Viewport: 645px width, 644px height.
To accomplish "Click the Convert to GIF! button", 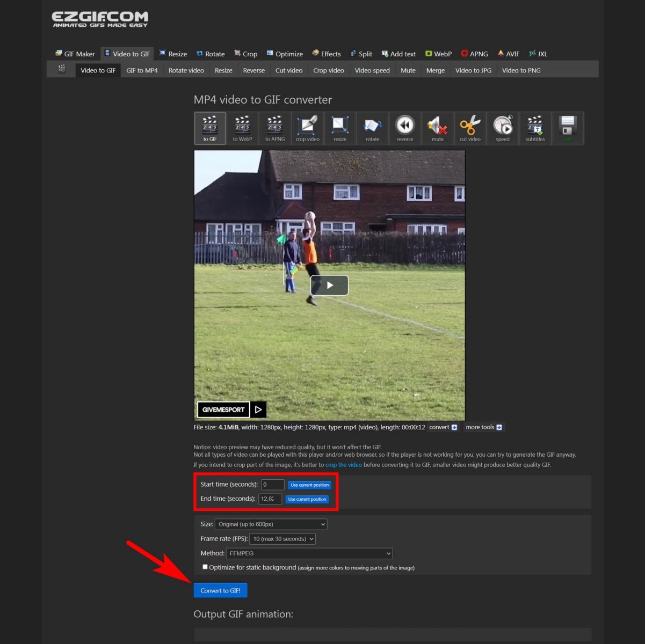I will (220, 590).
